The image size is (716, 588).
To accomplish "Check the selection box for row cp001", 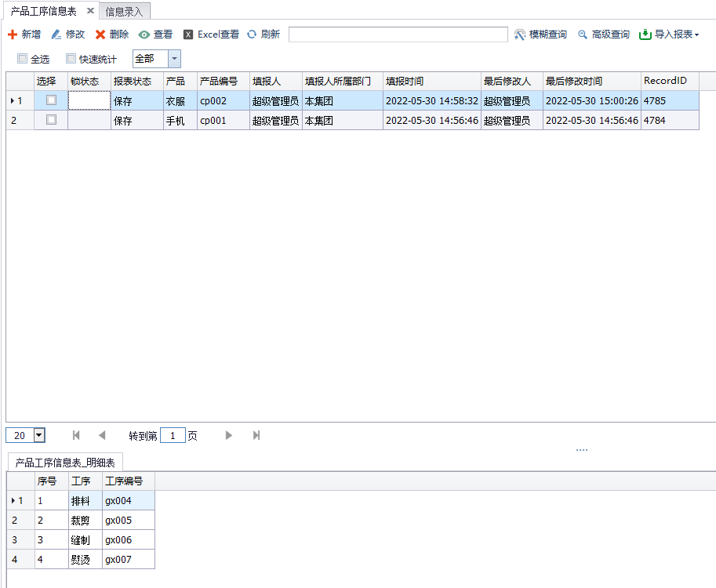I will [x=51, y=120].
